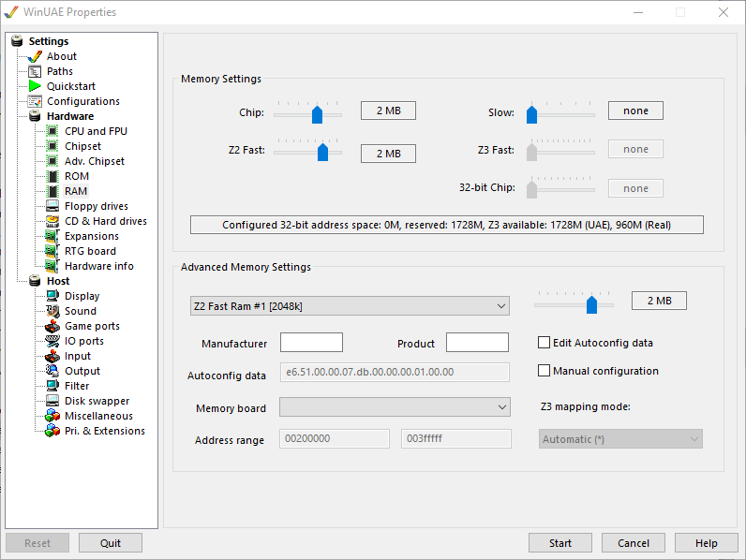The height and width of the screenshot is (560, 746).
Task: Toggle Manual configuration checkbox
Action: coord(545,371)
